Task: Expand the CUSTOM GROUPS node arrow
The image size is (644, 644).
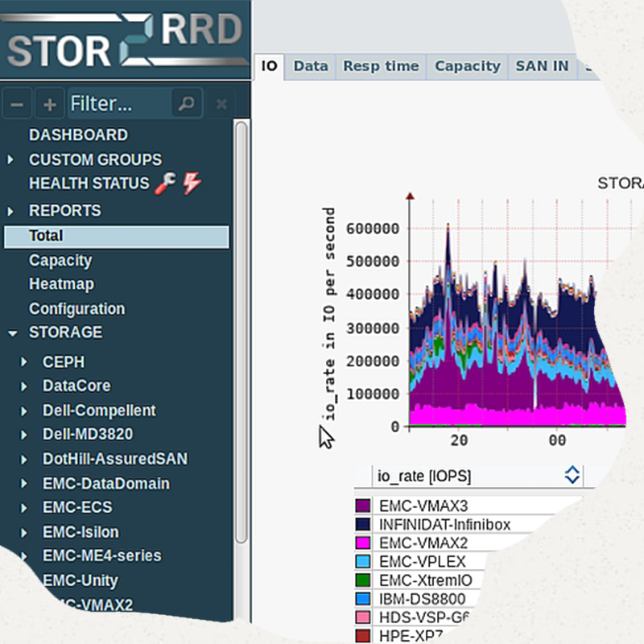Action: pos(11,159)
